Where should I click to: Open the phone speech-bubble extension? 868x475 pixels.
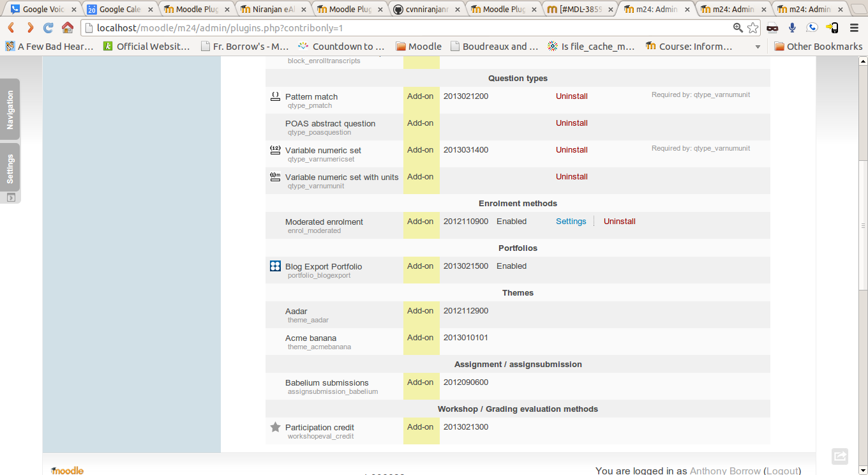coord(811,28)
